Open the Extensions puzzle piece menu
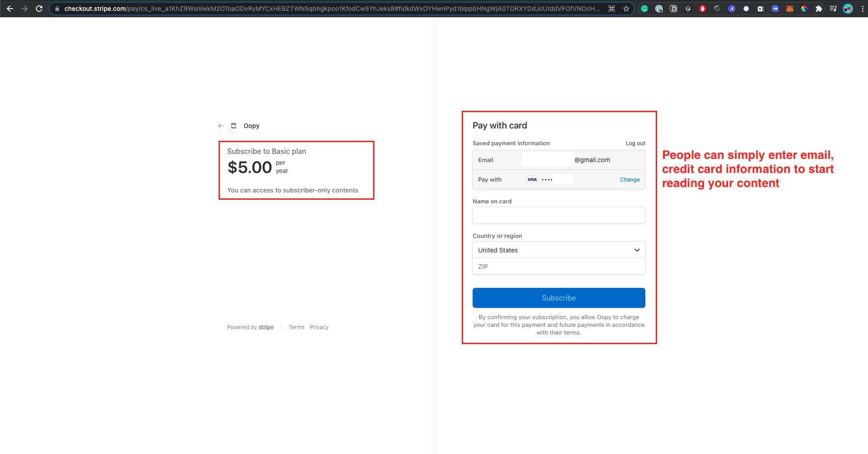 (819, 9)
